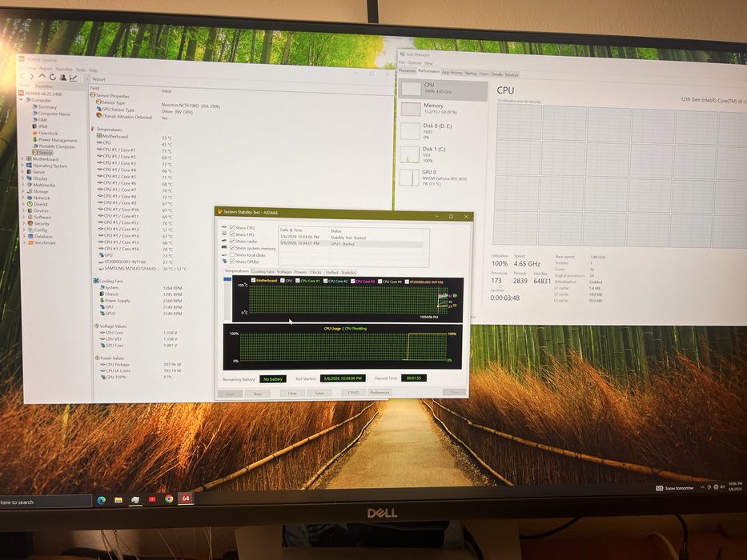The width and height of the screenshot is (747, 560).
Task: Click the Up arrow in AIDA64 toolbar
Action: point(42,76)
